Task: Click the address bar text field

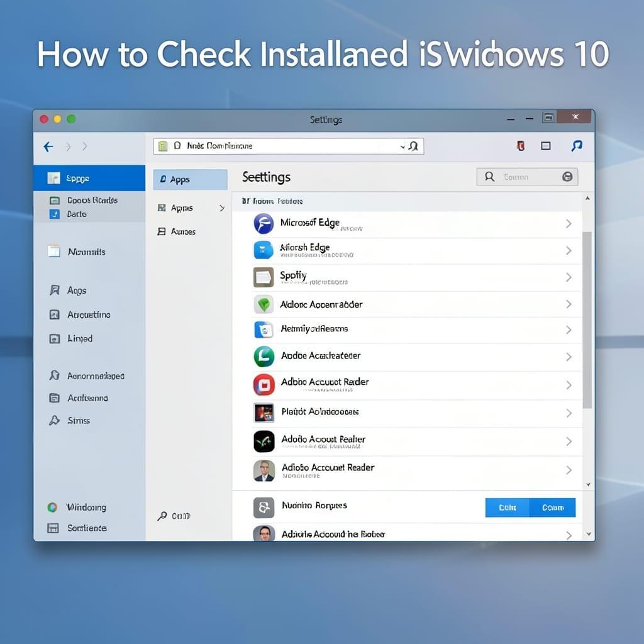Action: click(x=288, y=146)
